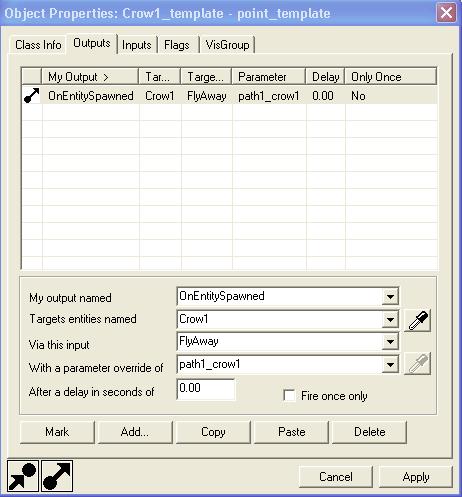Image resolution: width=462 pixels, height=497 pixels.
Task: Expand the My output named dropdown
Action: point(390,296)
